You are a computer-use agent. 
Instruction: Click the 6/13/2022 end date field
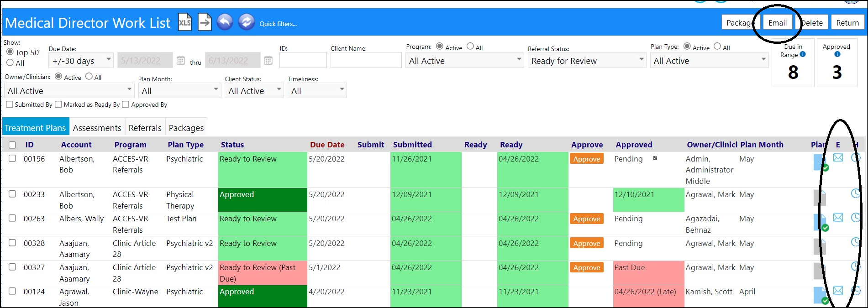[x=233, y=60]
